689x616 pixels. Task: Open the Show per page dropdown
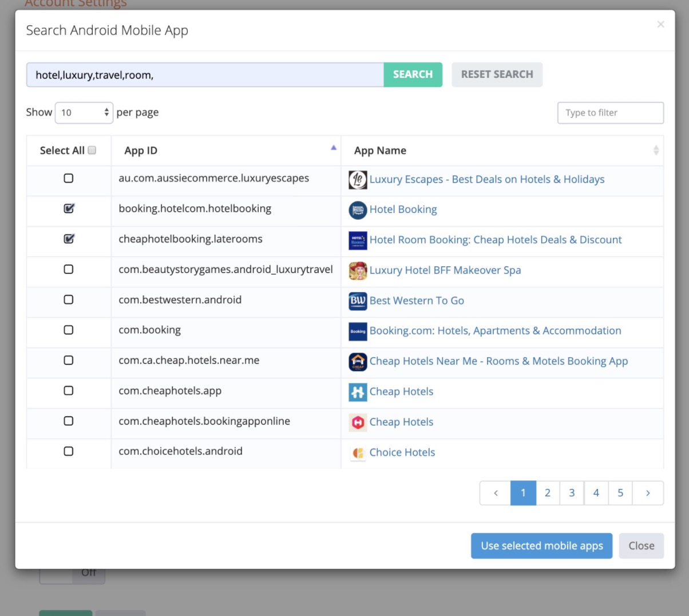[x=84, y=113]
